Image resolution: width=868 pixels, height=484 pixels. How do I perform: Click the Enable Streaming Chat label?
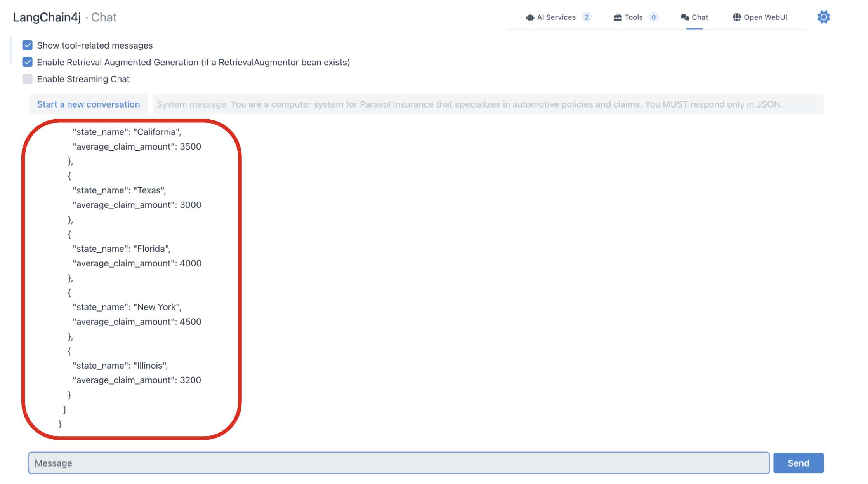(83, 79)
